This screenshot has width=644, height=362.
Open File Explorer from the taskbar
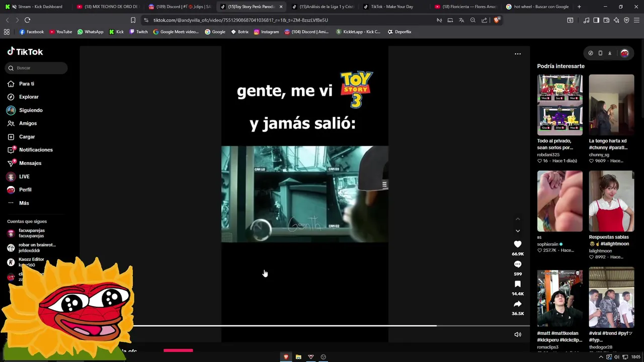298,357
